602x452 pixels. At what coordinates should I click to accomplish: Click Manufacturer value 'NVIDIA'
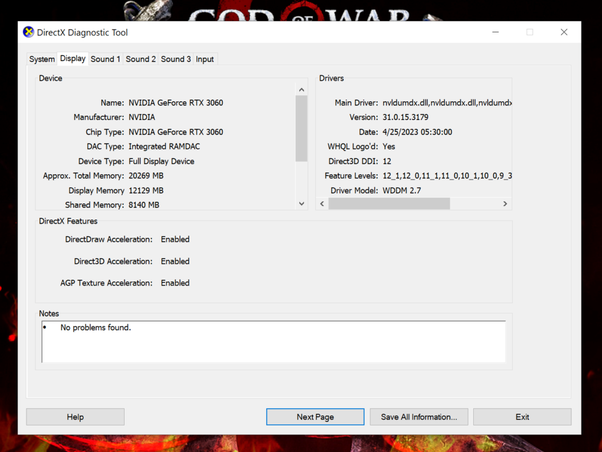click(x=142, y=117)
